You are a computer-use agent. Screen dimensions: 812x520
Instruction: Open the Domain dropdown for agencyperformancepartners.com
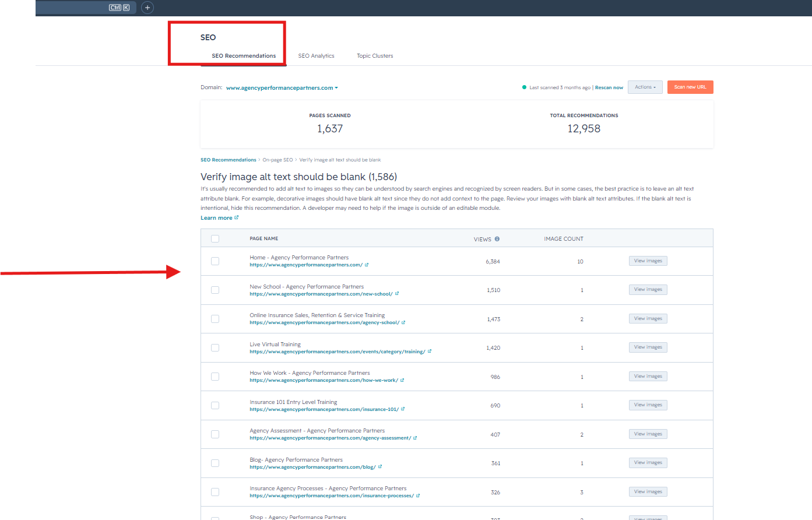pyautogui.click(x=282, y=88)
